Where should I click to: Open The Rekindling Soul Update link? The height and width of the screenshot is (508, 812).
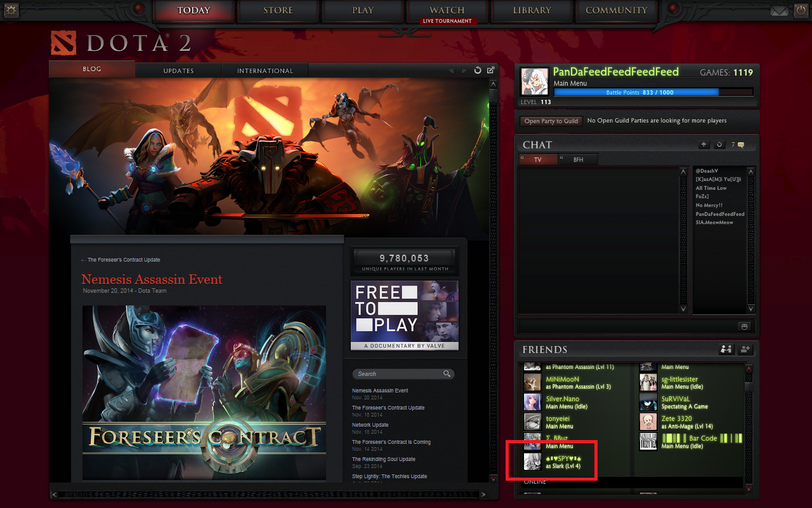tap(384, 459)
